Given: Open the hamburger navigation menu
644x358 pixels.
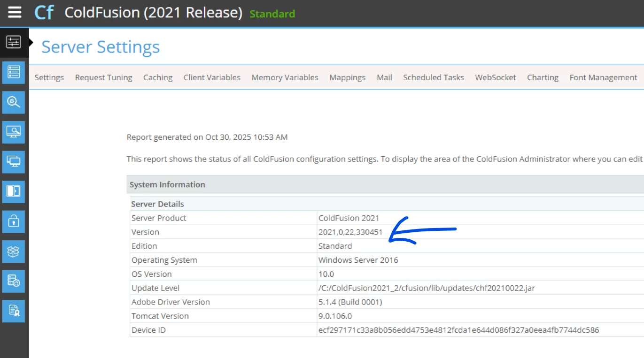Looking at the screenshot, I should click(x=15, y=12).
